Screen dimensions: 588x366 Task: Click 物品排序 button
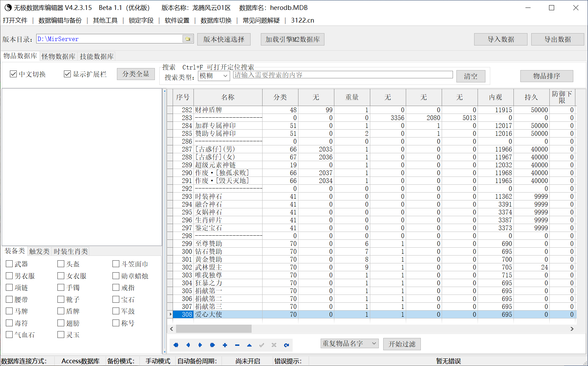point(547,76)
